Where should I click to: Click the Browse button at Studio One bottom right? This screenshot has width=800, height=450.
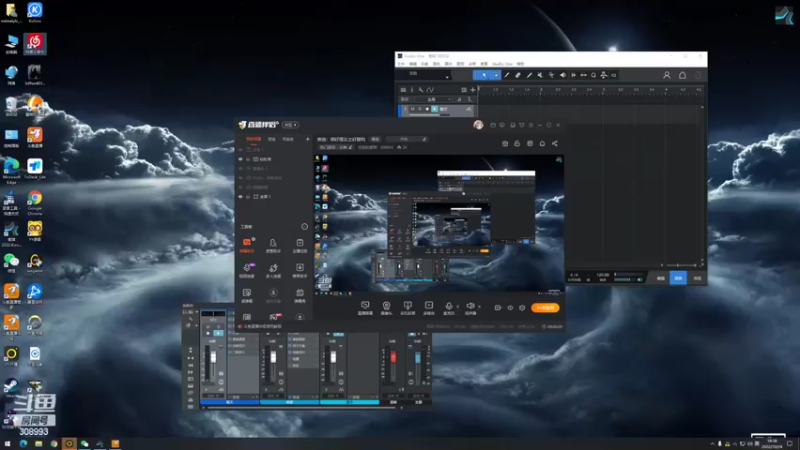697,278
